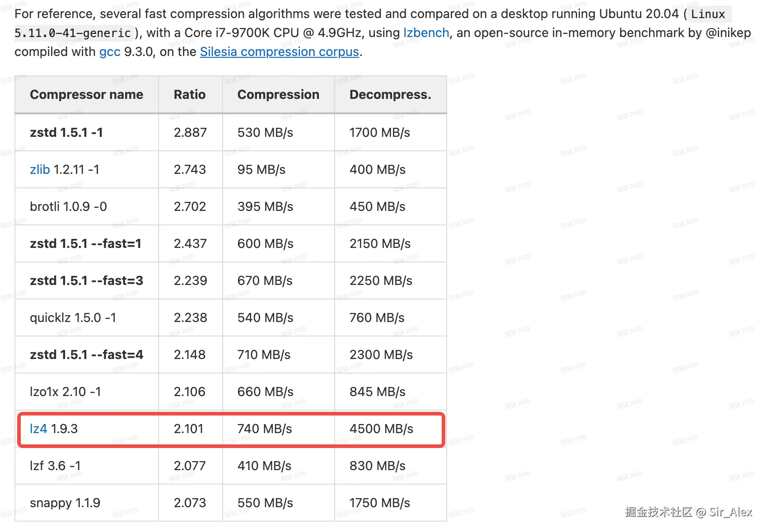
Task: Select the zstd 1.5.1 --fast=1 cell
Action: click(85, 244)
